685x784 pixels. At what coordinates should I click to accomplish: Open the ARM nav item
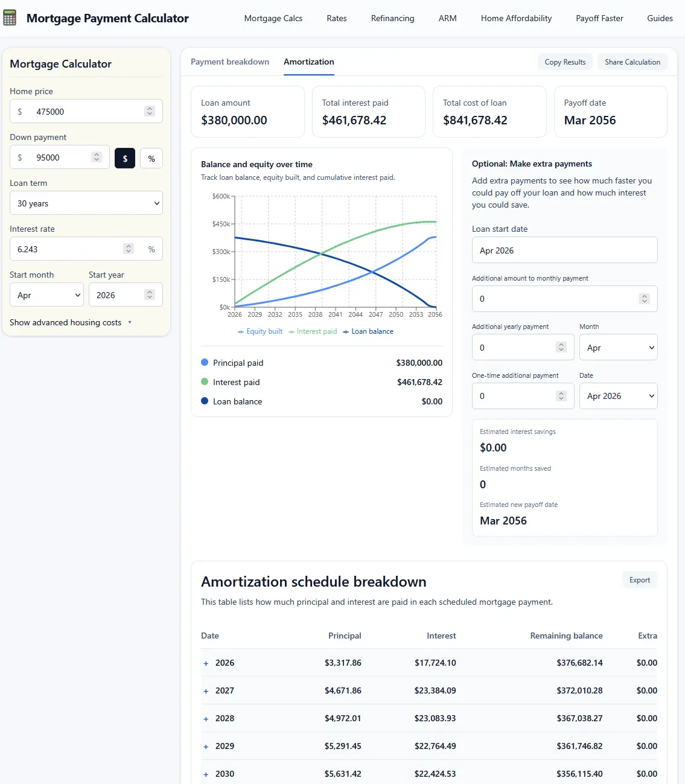coord(448,18)
